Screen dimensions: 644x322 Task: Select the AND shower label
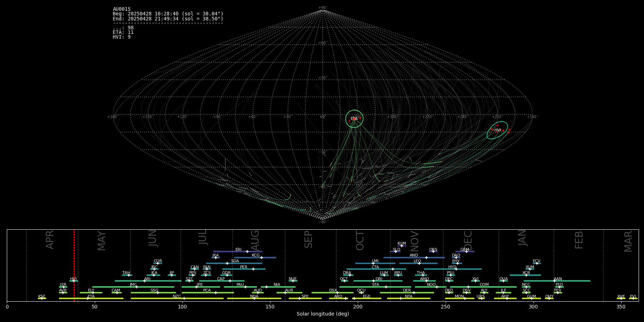click(x=414, y=255)
